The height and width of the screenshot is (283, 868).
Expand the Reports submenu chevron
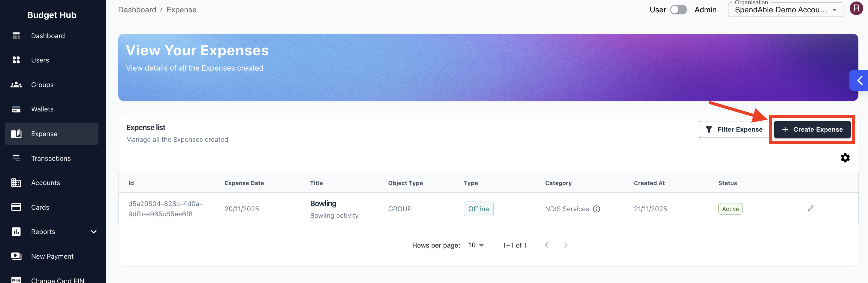pyautogui.click(x=94, y=231)
